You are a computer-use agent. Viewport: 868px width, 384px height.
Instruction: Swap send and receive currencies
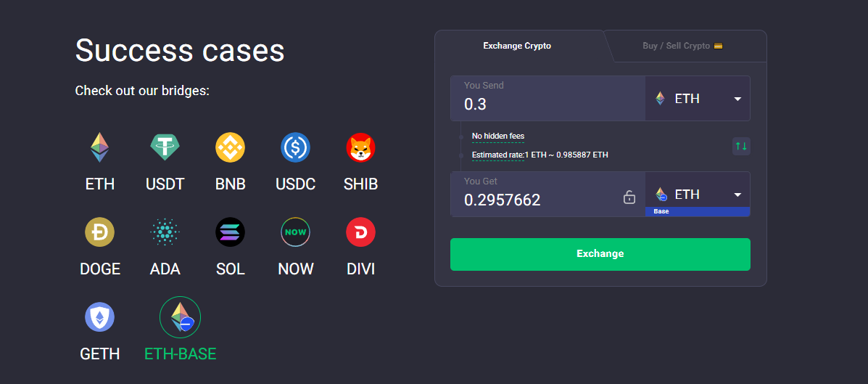[740, 146]
